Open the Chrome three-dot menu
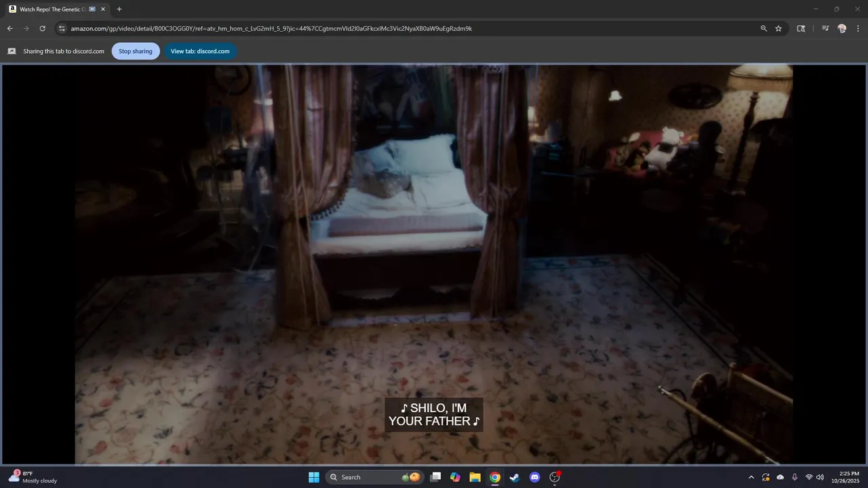 (x=858, y=28)
